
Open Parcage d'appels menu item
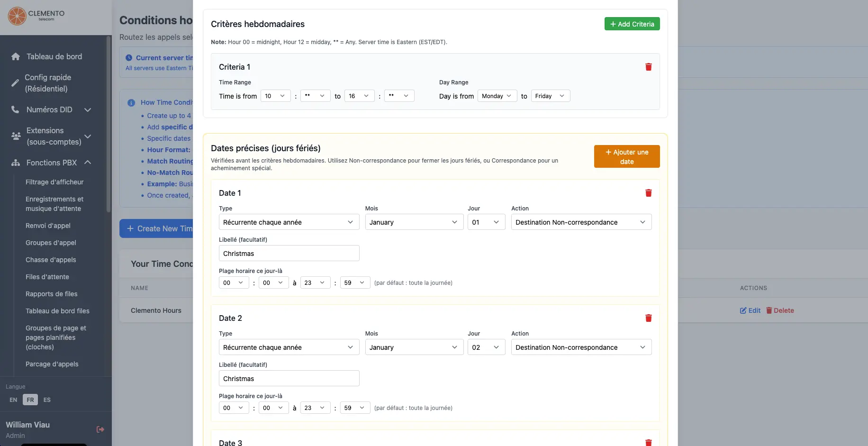[52, 364]
